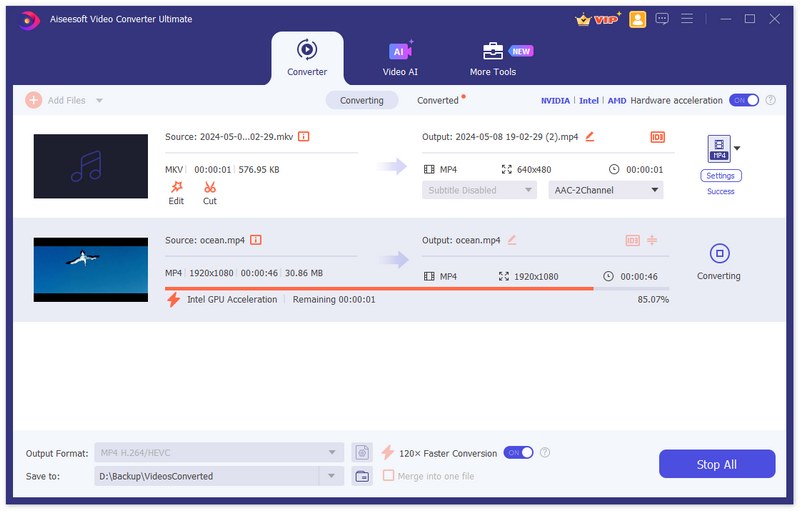
Task: Rename output with pencil icon on first file
Action: 590,136
